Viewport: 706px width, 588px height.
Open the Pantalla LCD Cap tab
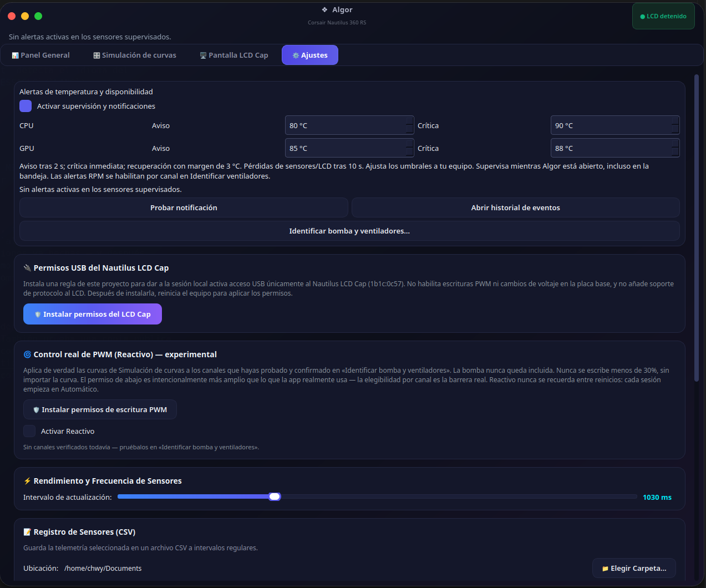234,55
